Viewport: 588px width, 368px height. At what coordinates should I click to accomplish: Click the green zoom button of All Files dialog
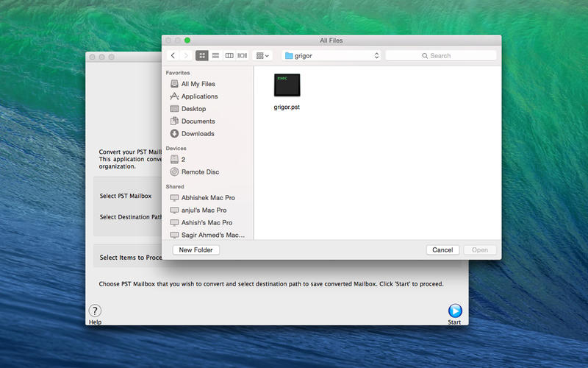187,40
